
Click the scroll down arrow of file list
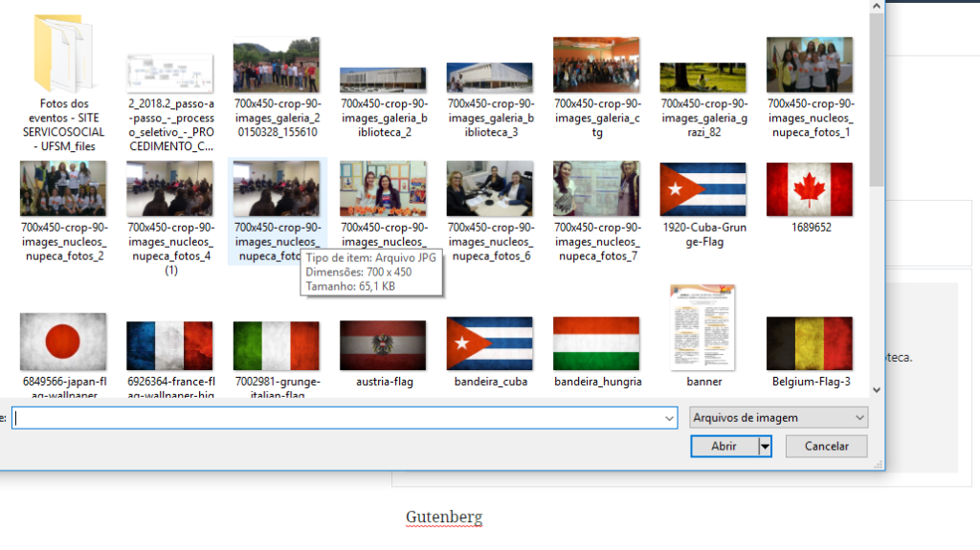(x=876, y=389)
